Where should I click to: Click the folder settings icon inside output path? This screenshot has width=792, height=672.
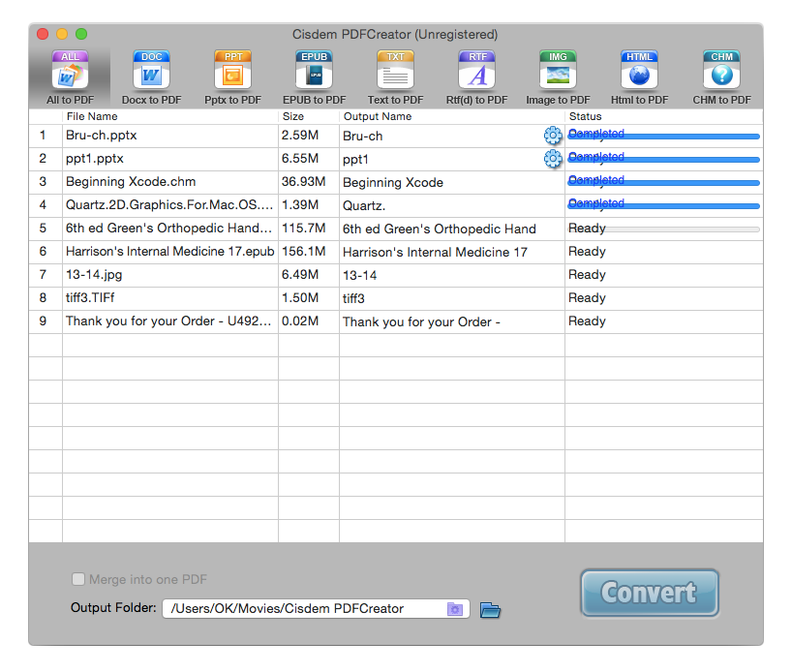click(455, 609)
